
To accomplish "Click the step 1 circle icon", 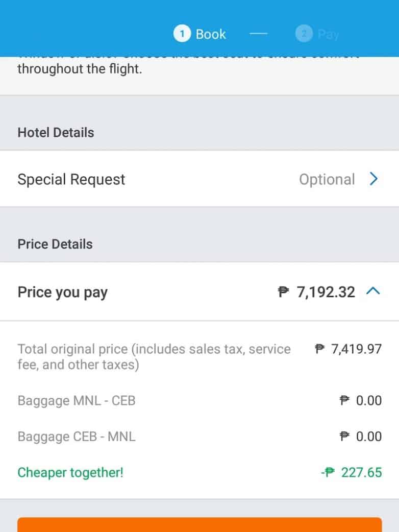I will (x=182, y=34).
